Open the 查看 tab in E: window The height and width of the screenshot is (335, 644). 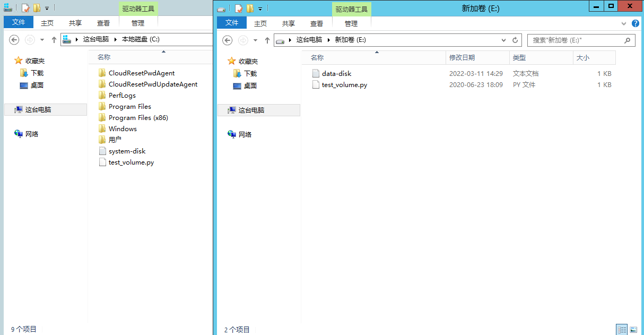317,23
